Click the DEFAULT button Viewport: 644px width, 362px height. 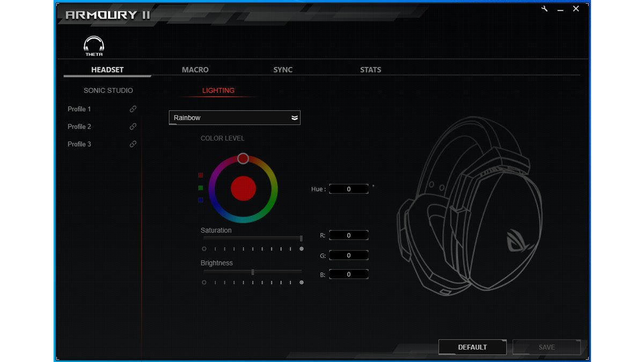point(472,347)
